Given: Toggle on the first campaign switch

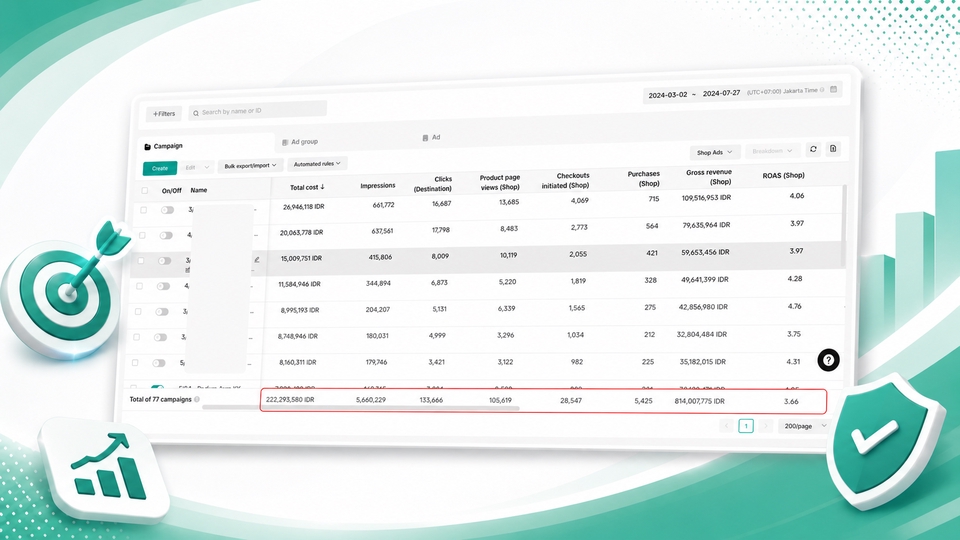Looking at the screenshot, I should click(167, 210).
